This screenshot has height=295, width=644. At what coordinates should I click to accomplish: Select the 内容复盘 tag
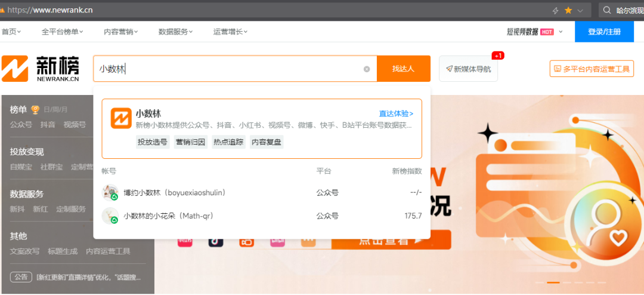pos(267,142)
